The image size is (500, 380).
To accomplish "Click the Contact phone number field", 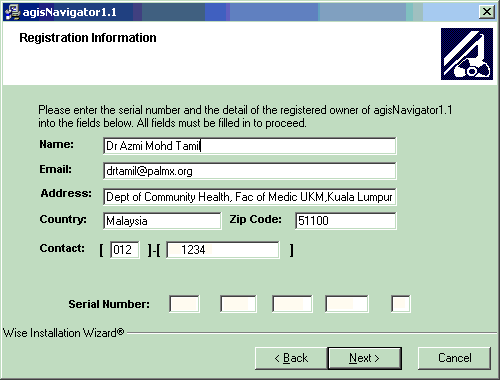I will pos(223,250).
